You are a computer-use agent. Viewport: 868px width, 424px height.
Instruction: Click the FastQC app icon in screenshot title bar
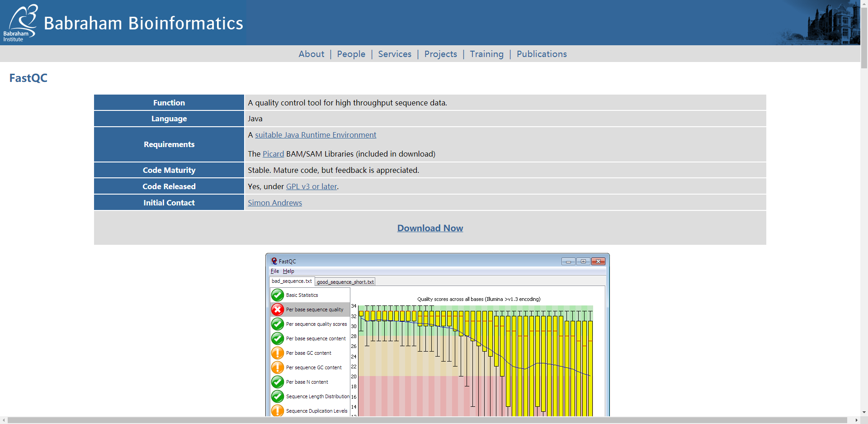(x=274, y=261)
